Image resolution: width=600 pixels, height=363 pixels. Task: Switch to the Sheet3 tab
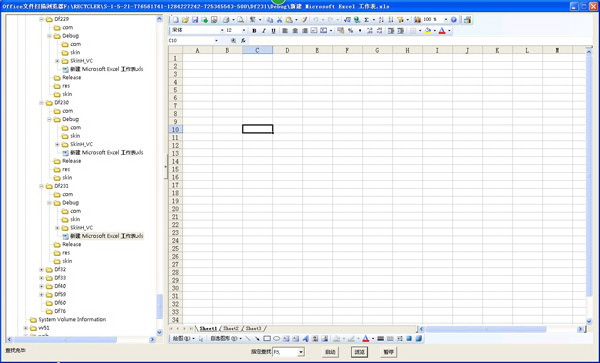tap(253, 329)
